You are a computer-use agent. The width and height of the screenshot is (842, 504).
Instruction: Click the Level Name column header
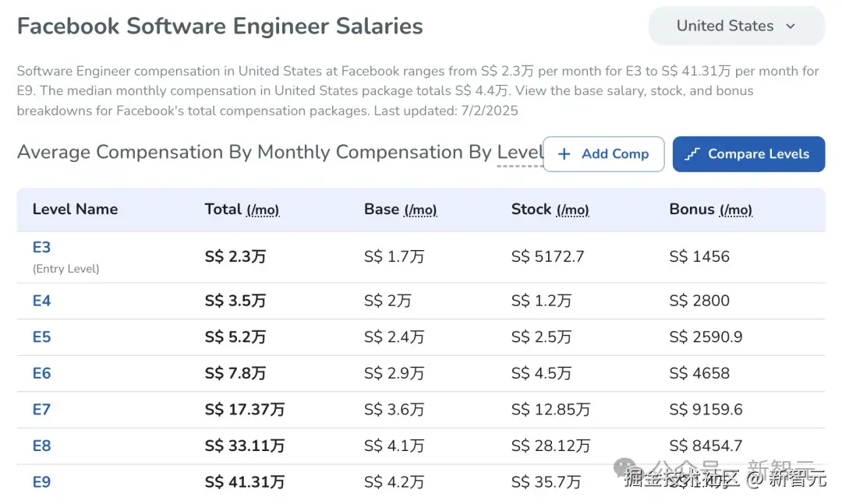click(75, 210)
